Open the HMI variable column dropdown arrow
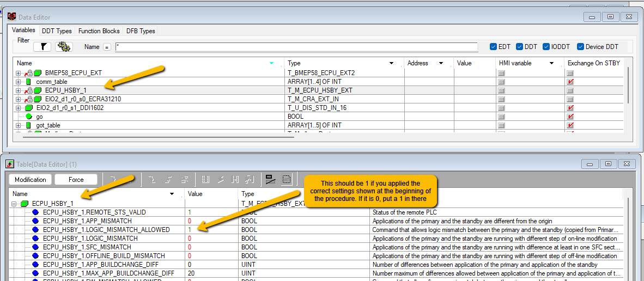644x281 pixels. 552,64
